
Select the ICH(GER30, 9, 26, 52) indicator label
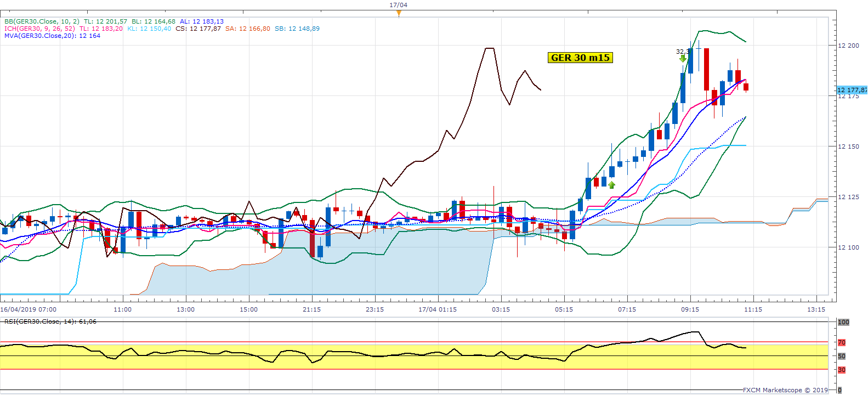39,29
